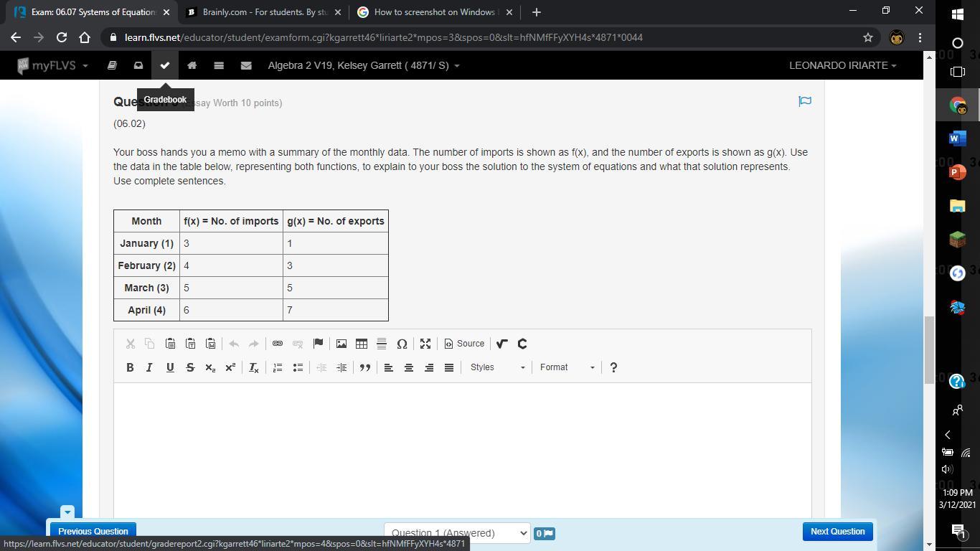
Task: Apply superscript formatting
Action: [x=230, y=367]
